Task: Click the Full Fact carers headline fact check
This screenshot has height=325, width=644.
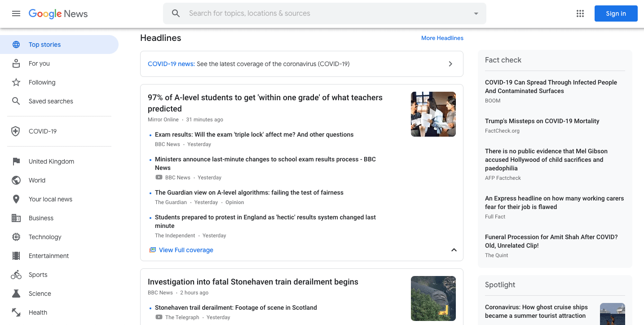Action: coord(554,203)
